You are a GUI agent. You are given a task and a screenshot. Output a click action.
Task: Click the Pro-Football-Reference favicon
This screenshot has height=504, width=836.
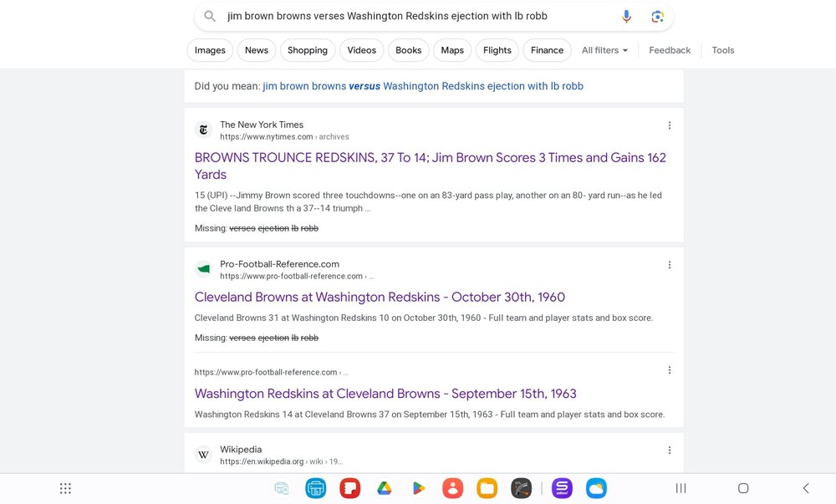204,269
